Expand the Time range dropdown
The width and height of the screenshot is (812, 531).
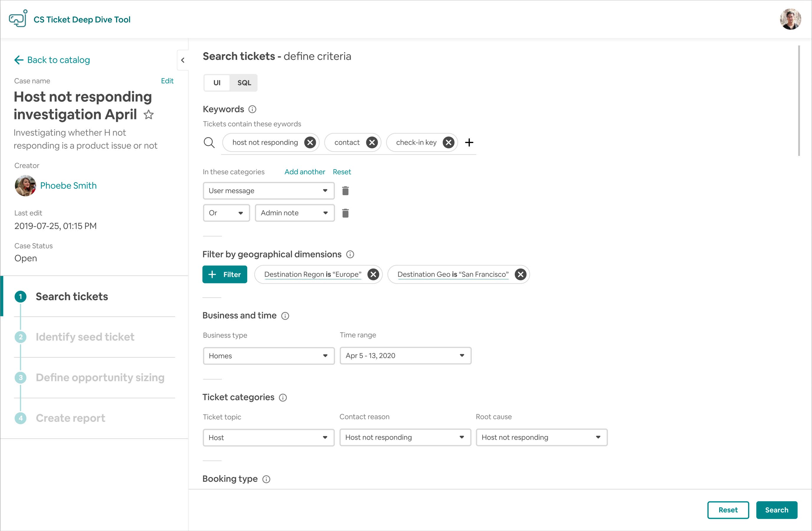coord(405,356)
